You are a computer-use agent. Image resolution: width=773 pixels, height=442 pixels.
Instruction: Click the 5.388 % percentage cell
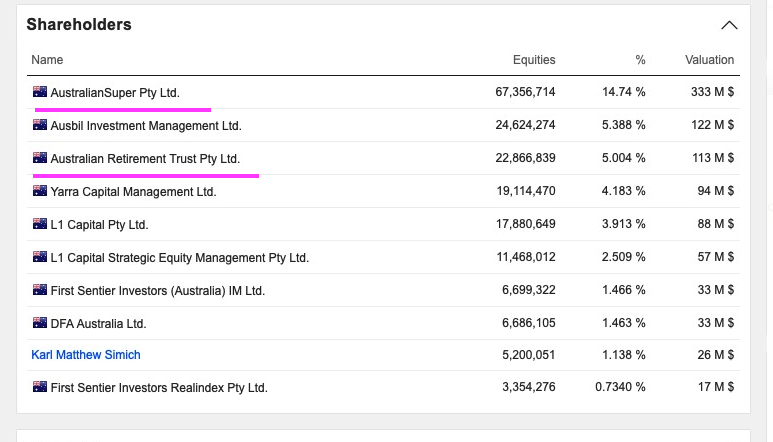pyautogui.click(x=624, y=125)
